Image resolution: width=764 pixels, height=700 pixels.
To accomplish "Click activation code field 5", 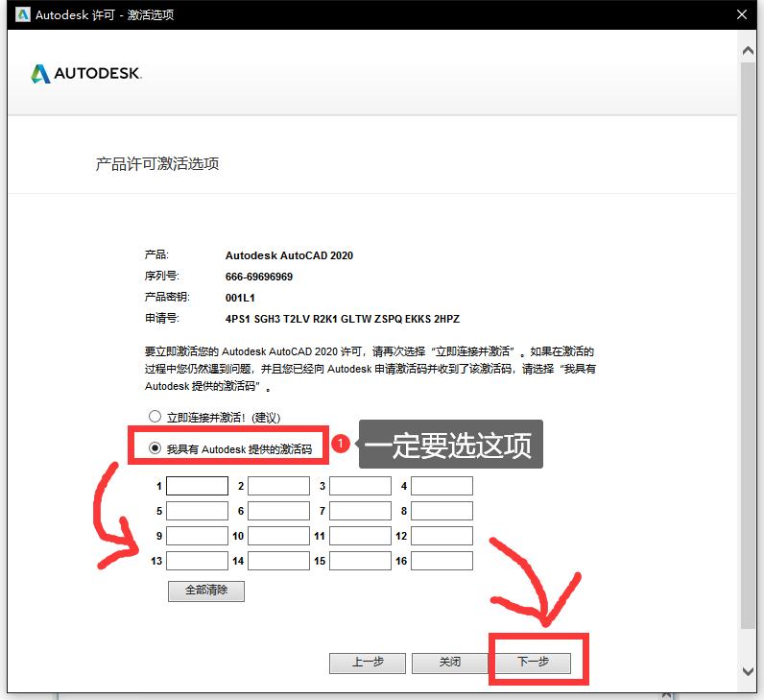I will pos(197,511).
